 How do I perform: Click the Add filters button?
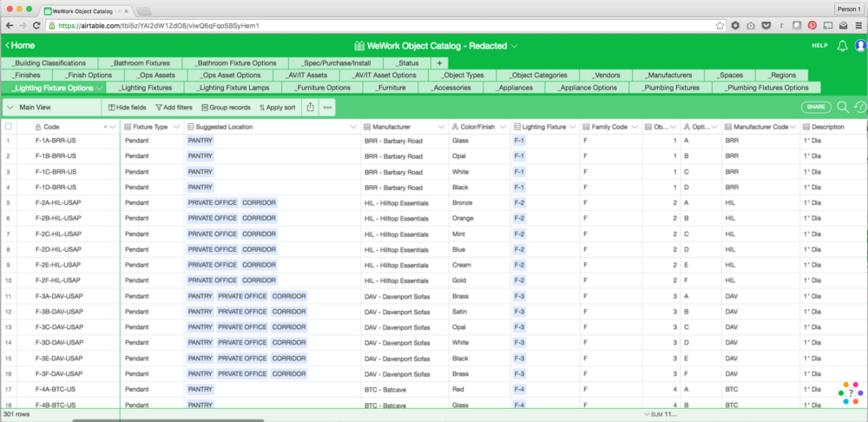click(x=174, y=108)
